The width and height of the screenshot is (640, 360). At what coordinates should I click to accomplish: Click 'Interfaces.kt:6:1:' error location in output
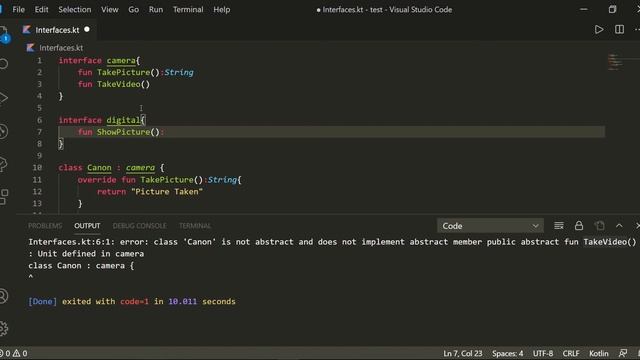coord(71,242)
